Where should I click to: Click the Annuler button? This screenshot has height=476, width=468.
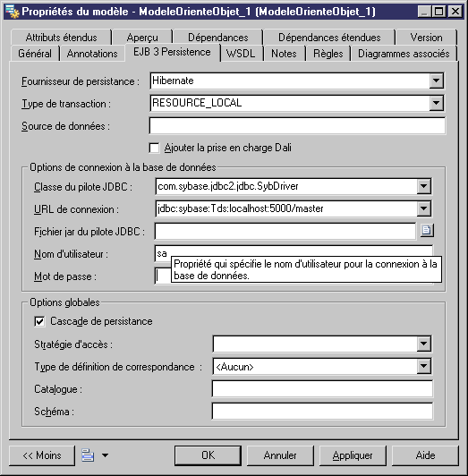(x=280, y=455)
